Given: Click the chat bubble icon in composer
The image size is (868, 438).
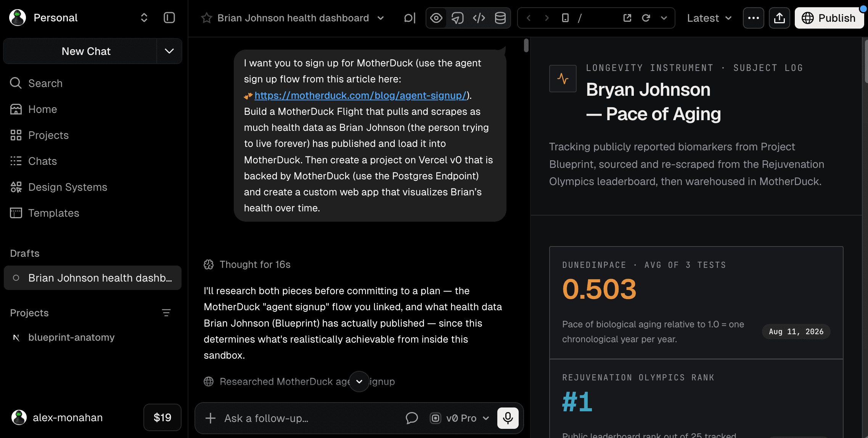Looking at the screenshot, I should pos(412,418).
